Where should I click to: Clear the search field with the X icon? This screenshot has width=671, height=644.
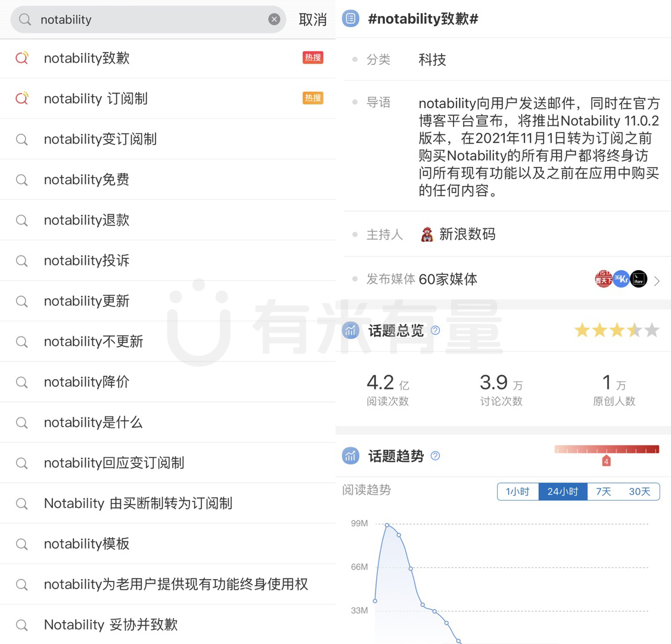tap(274, 19)
